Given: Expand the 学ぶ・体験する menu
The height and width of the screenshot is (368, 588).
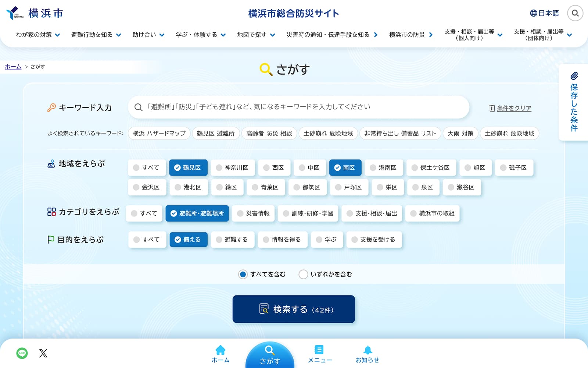Looking at the screenshot, I should tap(201, 35).
